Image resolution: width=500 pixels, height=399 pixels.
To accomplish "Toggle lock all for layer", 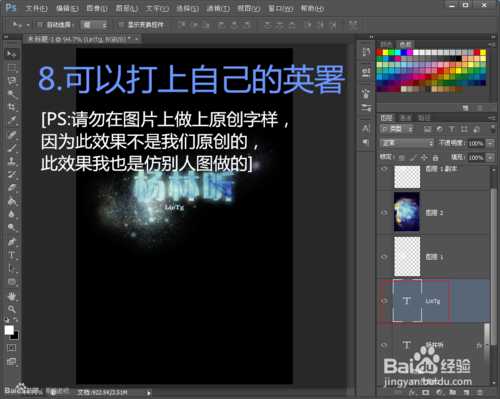I will coord(435,157).
